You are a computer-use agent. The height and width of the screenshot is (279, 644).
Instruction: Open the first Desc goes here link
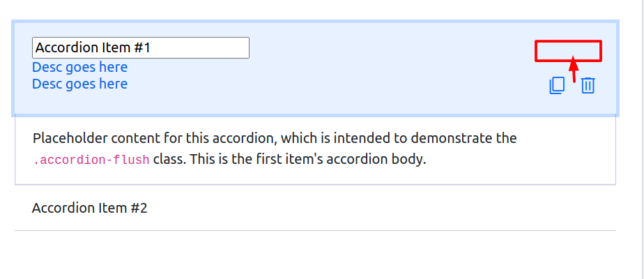pyautogui.click(x=79, y=67)
